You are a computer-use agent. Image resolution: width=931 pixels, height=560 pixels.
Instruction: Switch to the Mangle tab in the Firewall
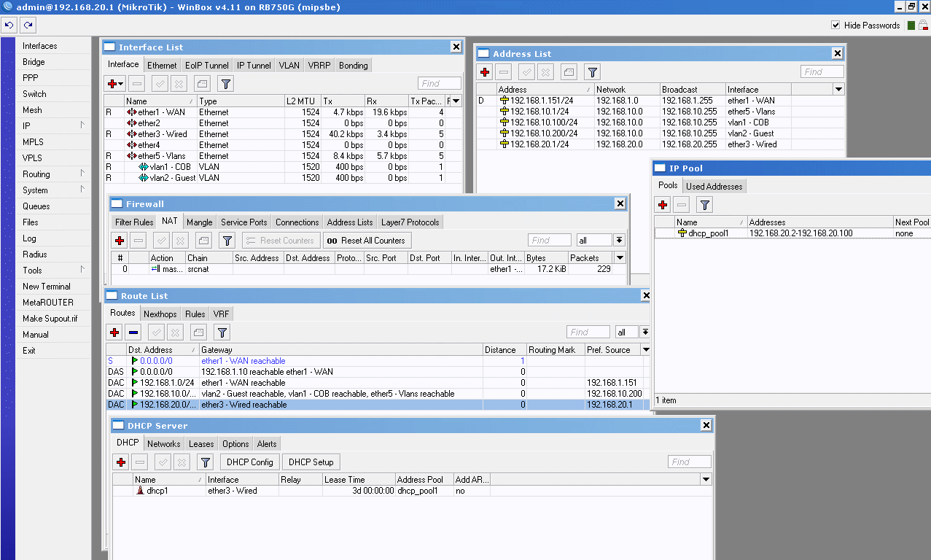point(199,222)
